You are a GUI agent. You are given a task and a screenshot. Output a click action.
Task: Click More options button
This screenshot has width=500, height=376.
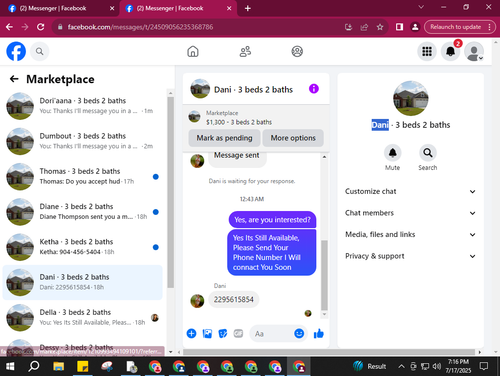pos(293,138)
